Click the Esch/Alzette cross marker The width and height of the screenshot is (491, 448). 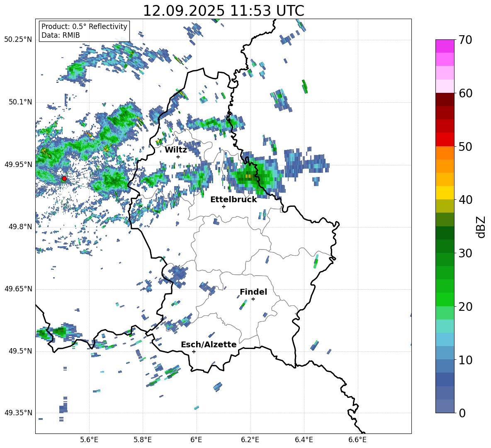pyautogui.click(x=194, y=351)
